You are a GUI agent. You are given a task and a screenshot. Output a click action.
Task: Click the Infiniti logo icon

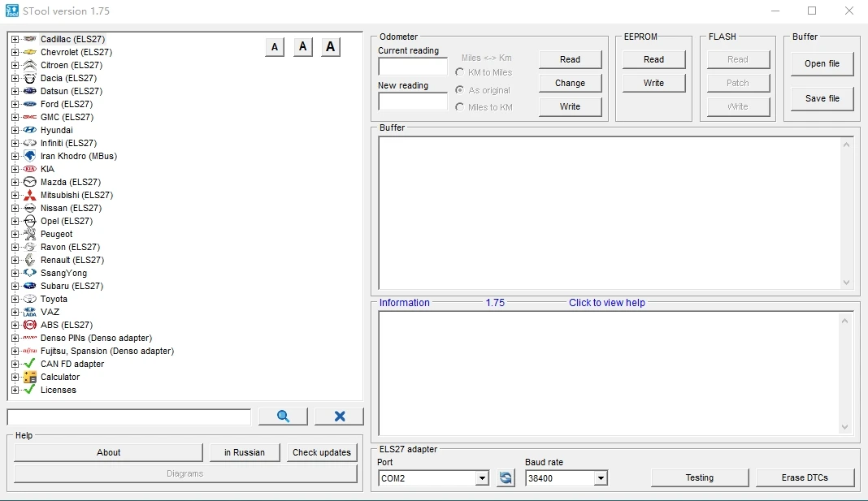(30, 143)
